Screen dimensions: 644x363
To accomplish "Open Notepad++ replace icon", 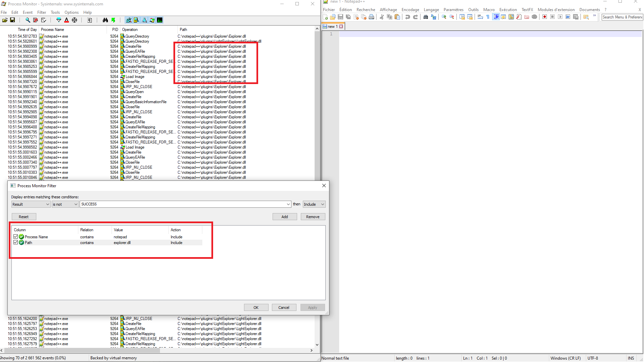I will click(x=434, y=17).
